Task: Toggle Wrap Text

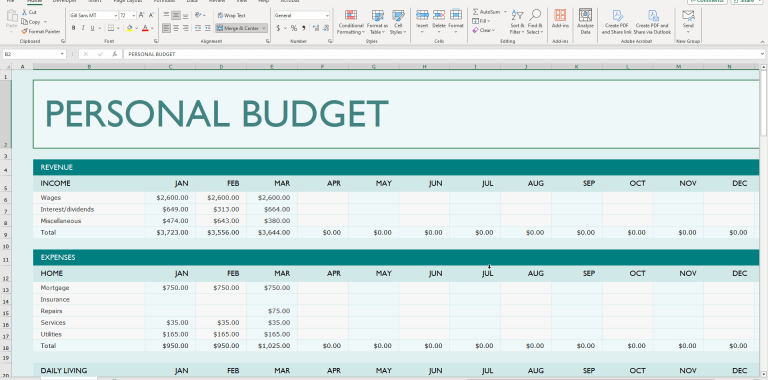Action: tap(232, 15)
